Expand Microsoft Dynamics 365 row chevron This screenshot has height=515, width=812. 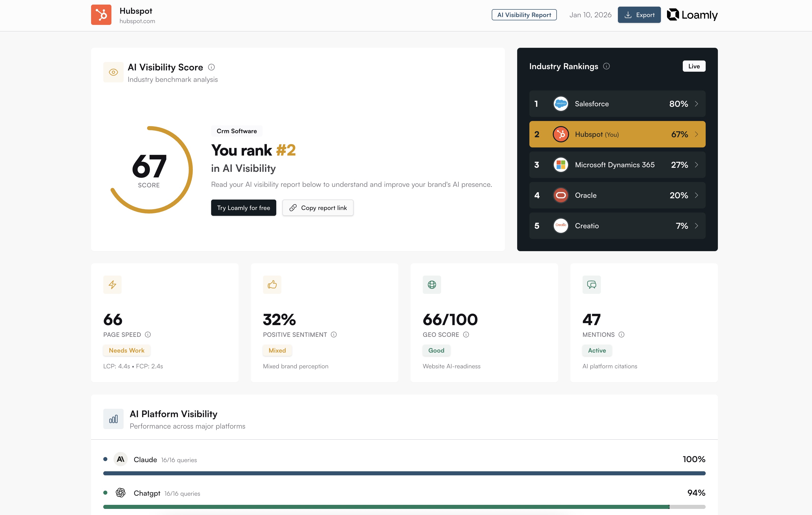point(696,165)
